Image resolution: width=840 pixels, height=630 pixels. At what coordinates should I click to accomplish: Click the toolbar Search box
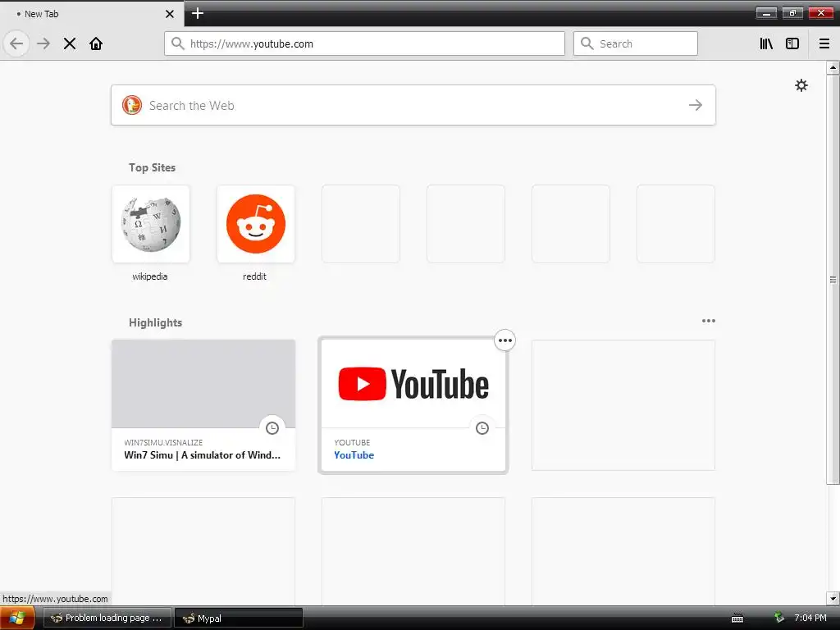(x=636, y=43)
